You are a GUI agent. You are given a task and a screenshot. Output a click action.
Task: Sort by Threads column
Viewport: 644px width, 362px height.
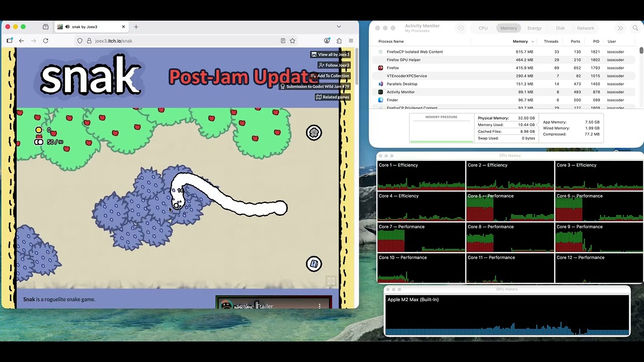point(551,42)
